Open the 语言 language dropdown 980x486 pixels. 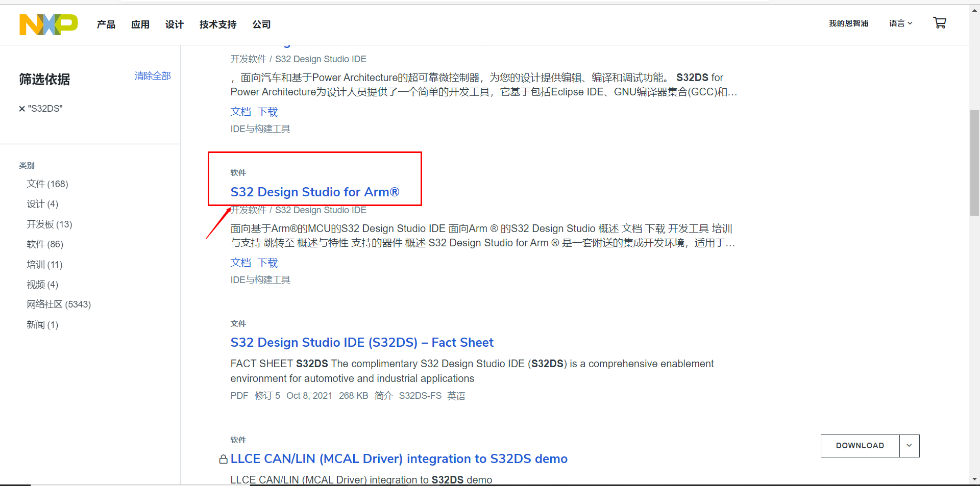[x=900, y=23]
